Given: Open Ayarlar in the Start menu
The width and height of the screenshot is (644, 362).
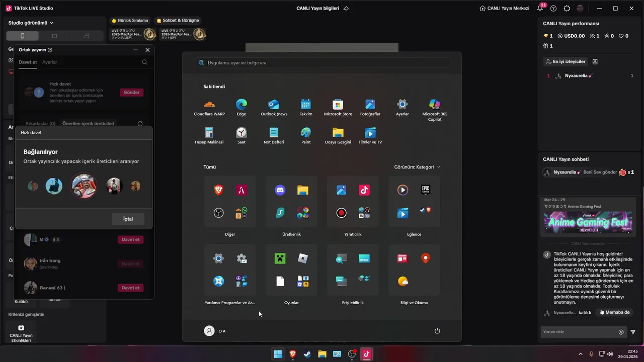Looking at the screenshot, I should 403,108.
